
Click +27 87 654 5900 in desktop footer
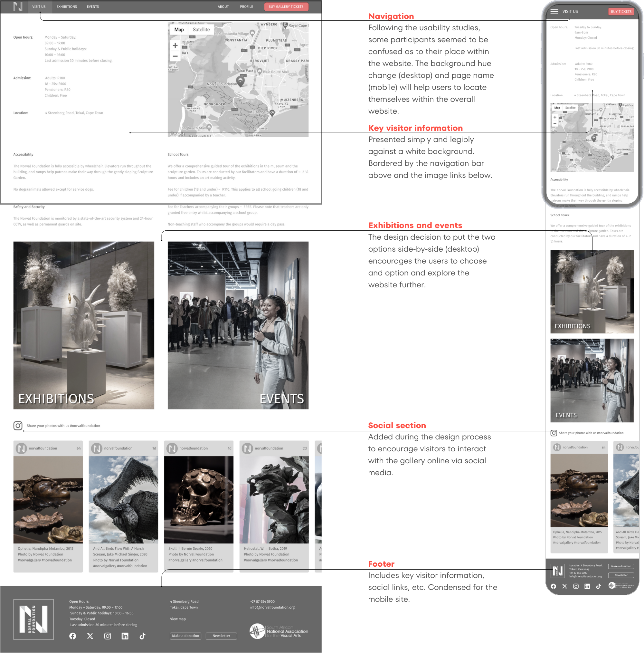pos(262,601)
